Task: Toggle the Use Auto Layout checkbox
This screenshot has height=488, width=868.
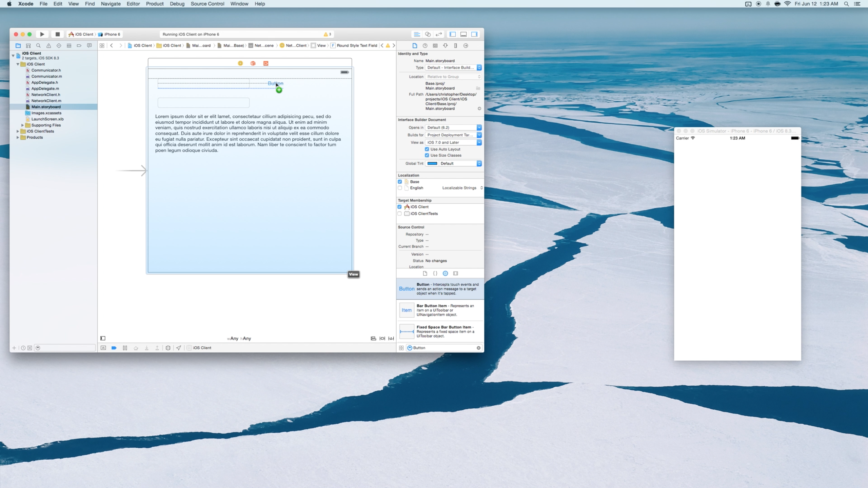Action: [x=428, y=149]
